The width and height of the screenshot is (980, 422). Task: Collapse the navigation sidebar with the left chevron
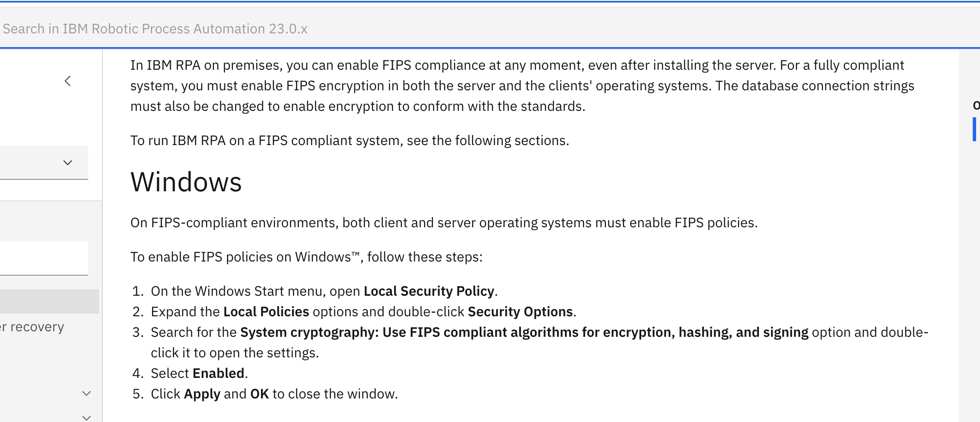68,81
